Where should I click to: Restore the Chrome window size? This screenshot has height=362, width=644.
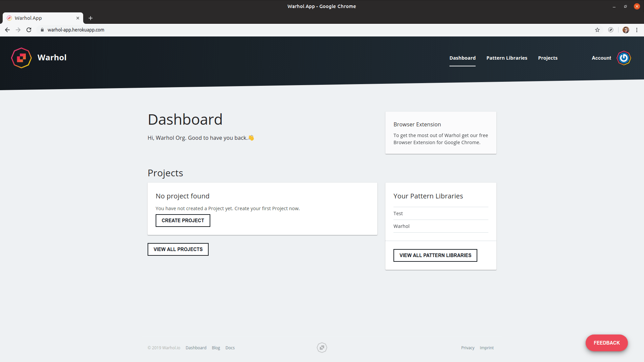[x=625, y=6]
